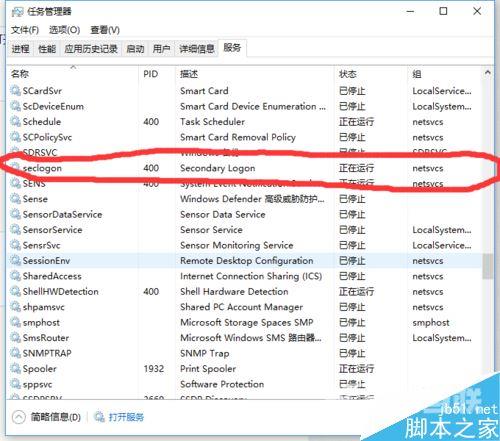The height and width of the screenshot is (441, 500).
Task: Select the Smart Card Removal Policy text
Action: pos(238,137)
